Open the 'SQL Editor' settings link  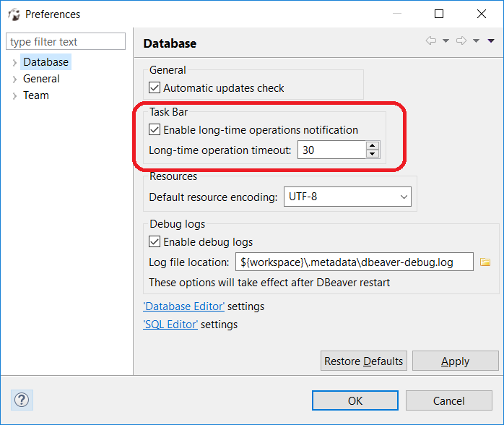click(x=170, y=325)
